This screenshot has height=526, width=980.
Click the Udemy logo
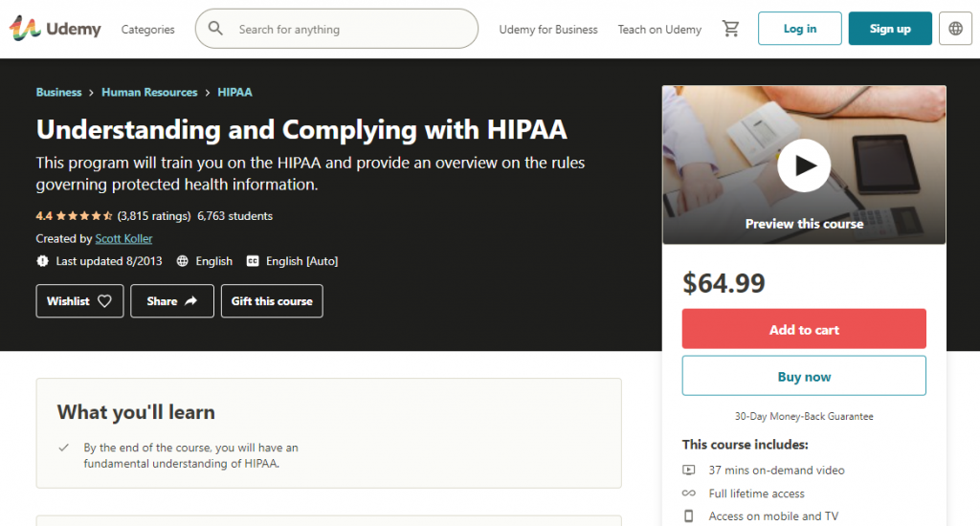[x=55, y=29]
